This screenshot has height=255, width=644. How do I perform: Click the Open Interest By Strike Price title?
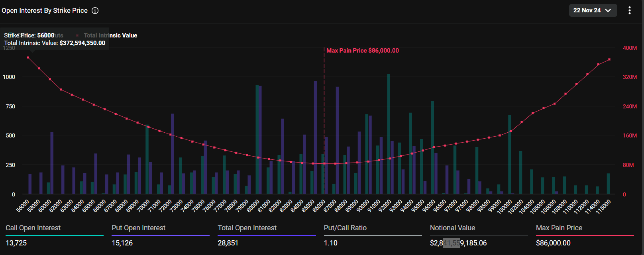[x=45, y=11]
